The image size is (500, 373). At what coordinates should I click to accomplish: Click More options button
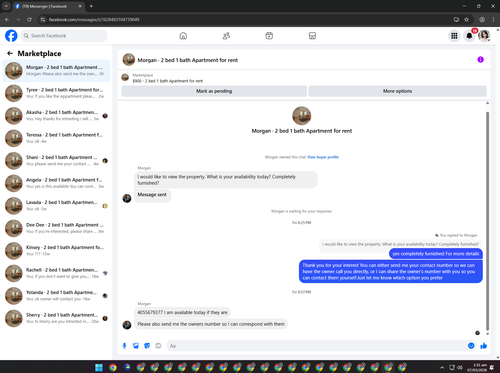(x=397, y=91)
